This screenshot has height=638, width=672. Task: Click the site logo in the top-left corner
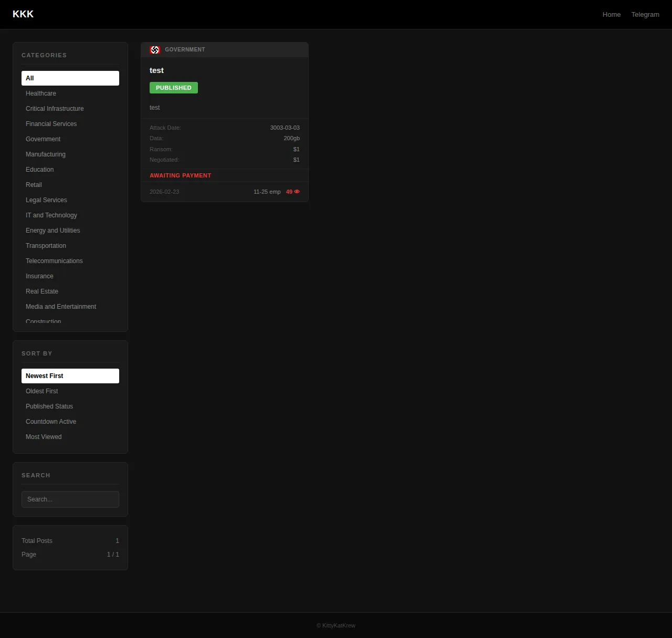pos(23,14)
